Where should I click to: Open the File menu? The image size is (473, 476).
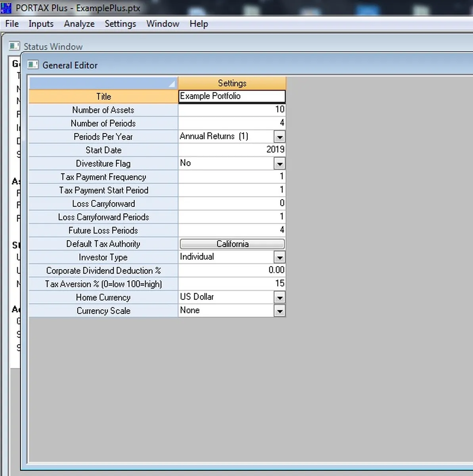point(12,24)
